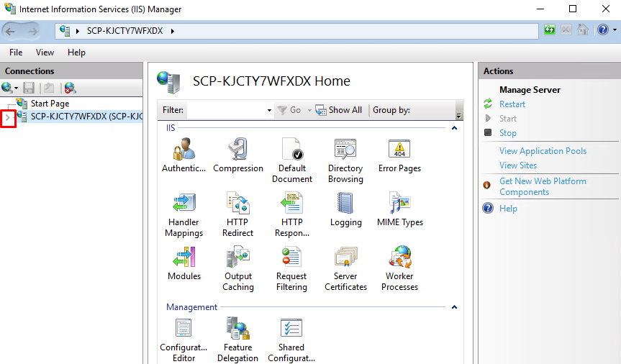
Task: Click the Start action in Actions pane
Action: (x=508, y=119)
